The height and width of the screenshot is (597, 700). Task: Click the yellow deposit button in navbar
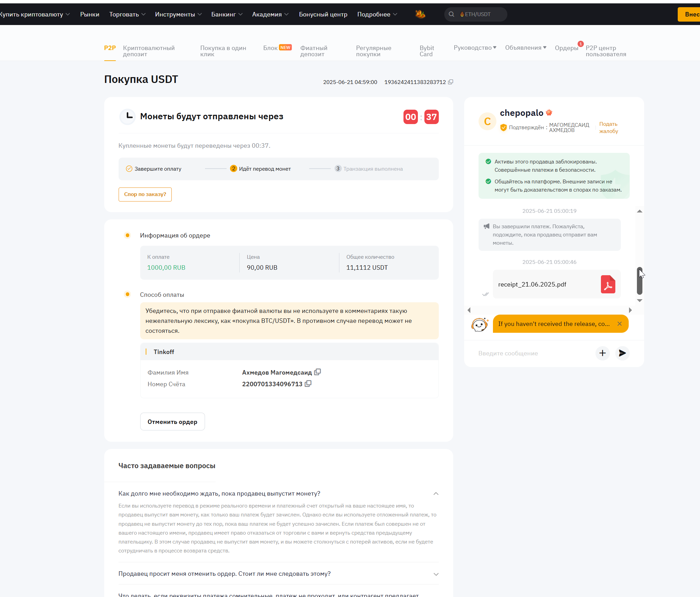pos(689,14)
